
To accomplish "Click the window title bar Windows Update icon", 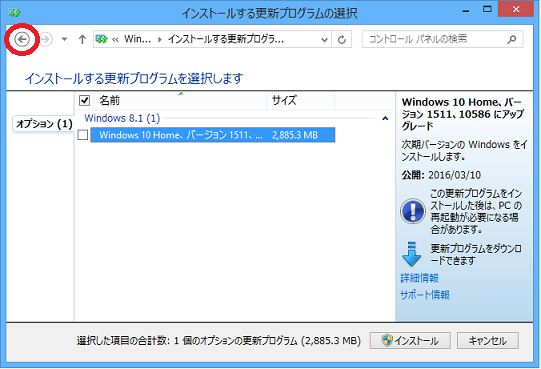I will pos(14,13).
